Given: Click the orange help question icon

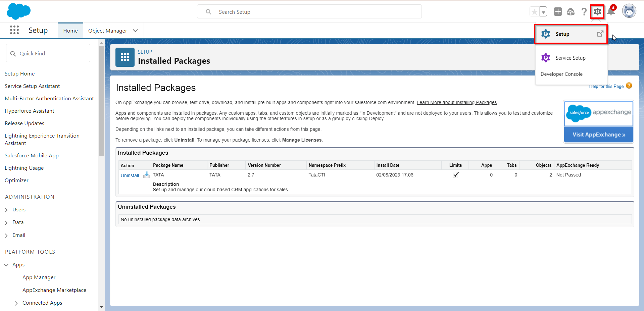Looking at the screenshot, I should click(629, 86).
